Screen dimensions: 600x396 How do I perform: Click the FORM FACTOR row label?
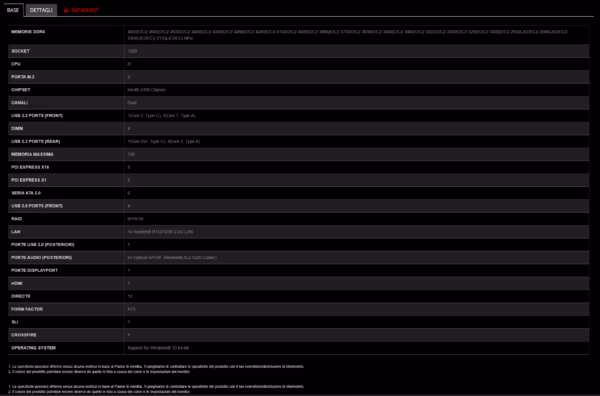coord(27,309)
